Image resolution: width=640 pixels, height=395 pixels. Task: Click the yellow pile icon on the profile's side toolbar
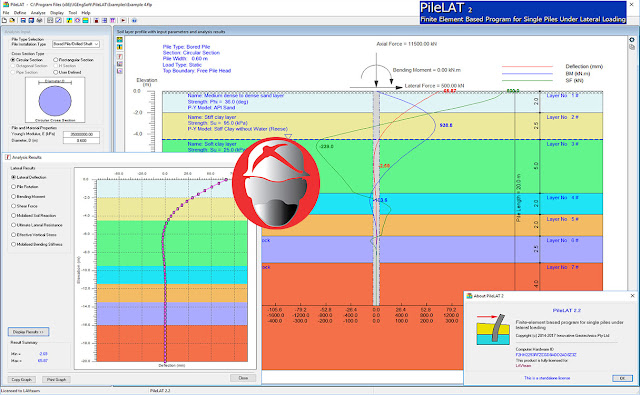(120, 47)
